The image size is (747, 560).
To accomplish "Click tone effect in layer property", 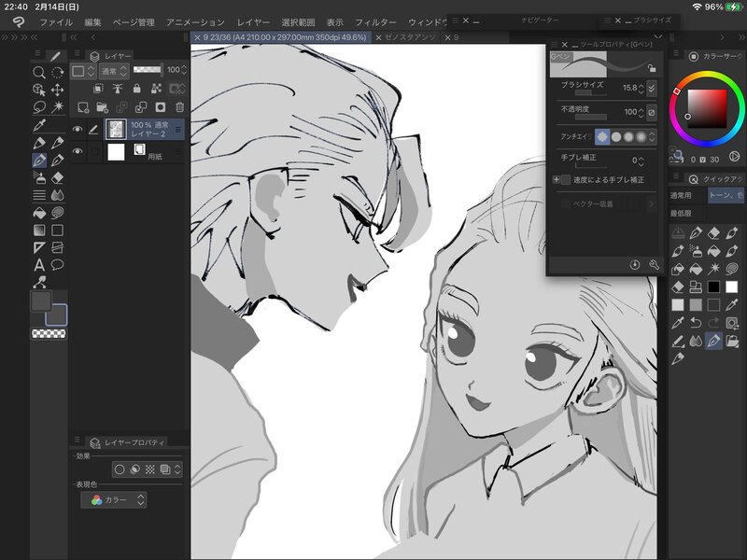I will click(149, 469).
